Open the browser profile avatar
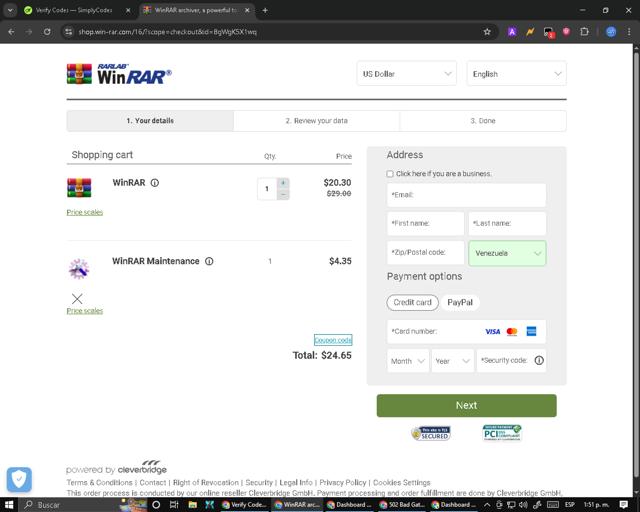640x512 pixels. click(611, 32)
